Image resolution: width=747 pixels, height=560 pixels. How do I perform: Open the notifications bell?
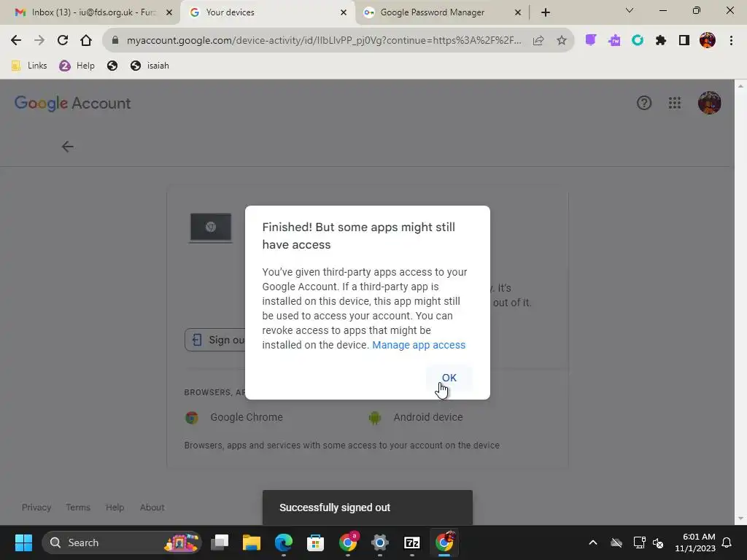pos(727,542)
